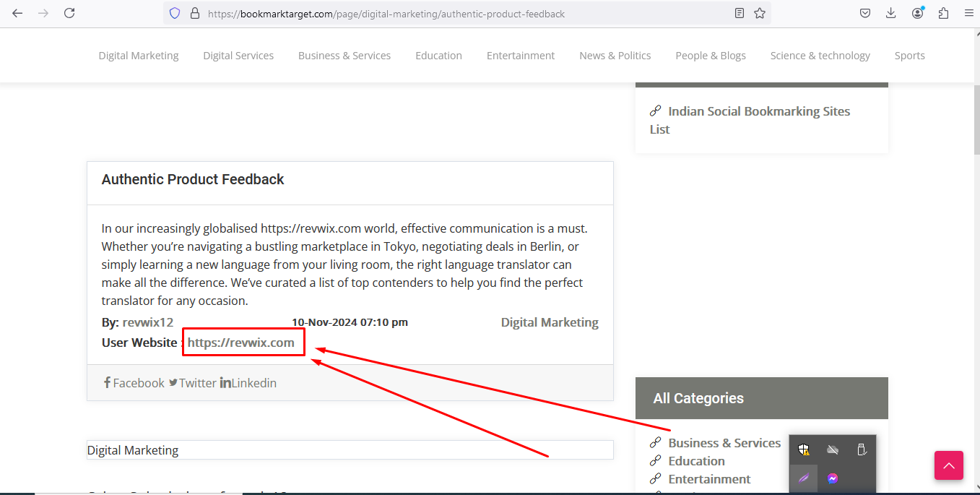Open the tracking protection shield panel
980x495 pixels.
pos(174,13)
